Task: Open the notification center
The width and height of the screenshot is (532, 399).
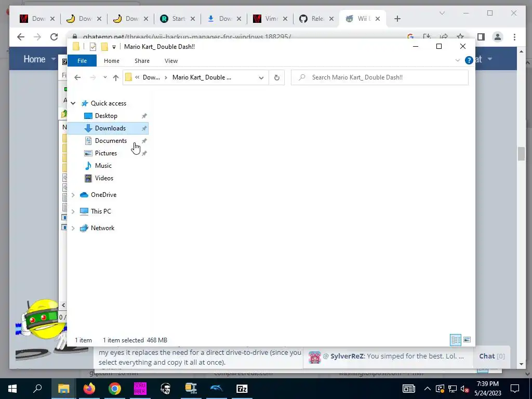Action: [x=515, y=389]
